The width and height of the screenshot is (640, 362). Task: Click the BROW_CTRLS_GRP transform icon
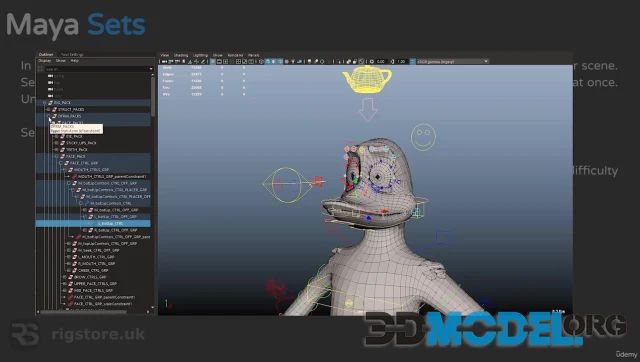pyautogui.click(x=70, y=277)
